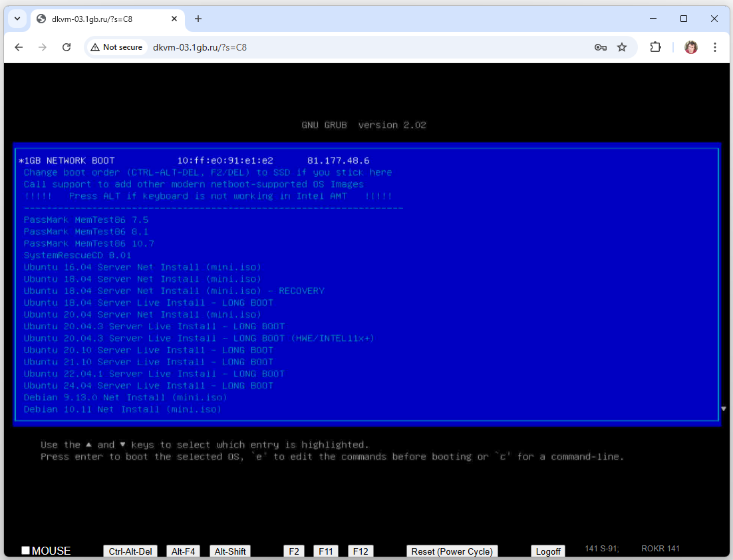Image resolution: width=733 pixels, height=560 pixels.
Task: Enable the MOUSE checkbox
Action: 26,551
